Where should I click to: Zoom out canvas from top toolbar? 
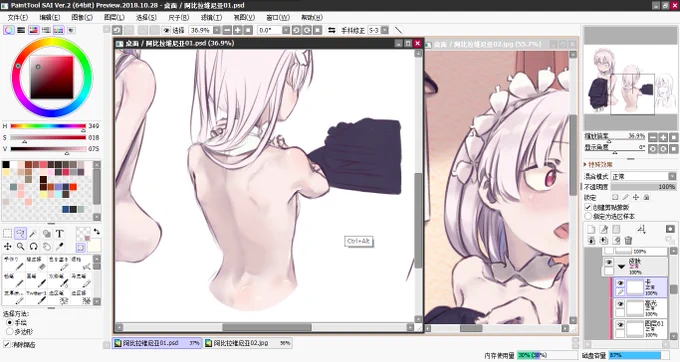pyautogui.click(x=227, y=30)
